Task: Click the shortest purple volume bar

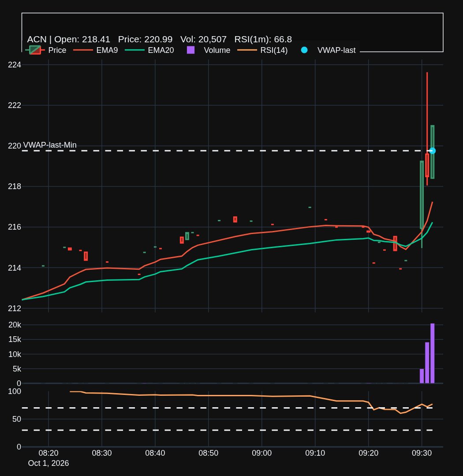Action: click(422, 376)
